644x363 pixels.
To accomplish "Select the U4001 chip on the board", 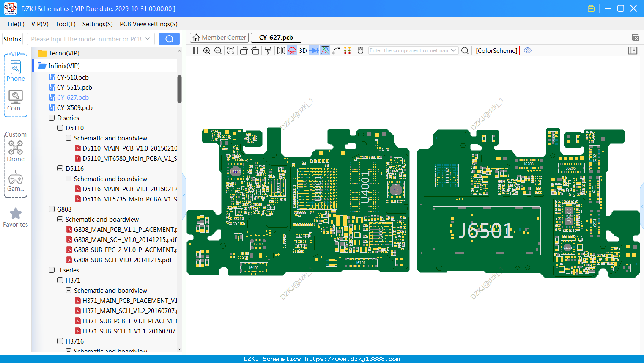I will pyautogui.click(x=365, y=187).
